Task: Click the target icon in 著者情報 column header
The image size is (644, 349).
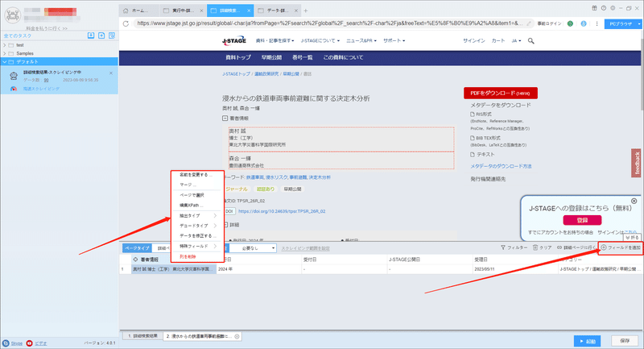Action: pyautogui.click(x=135, y=260)
